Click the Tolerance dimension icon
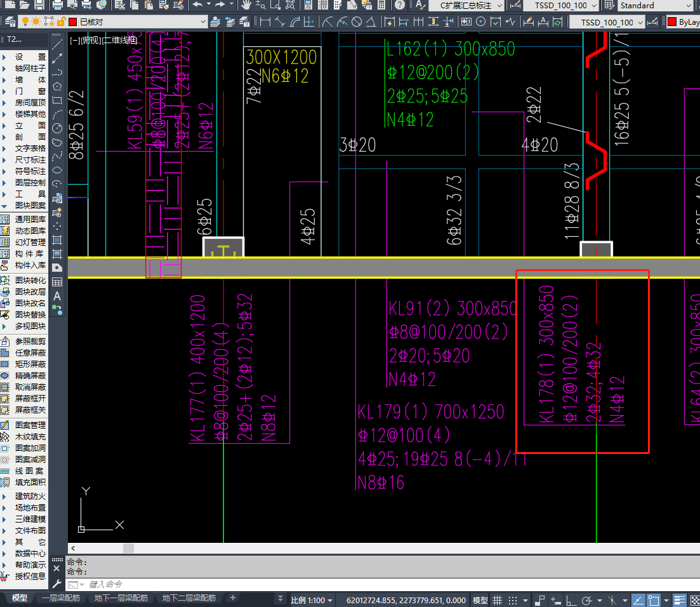 tap(466, 22)
